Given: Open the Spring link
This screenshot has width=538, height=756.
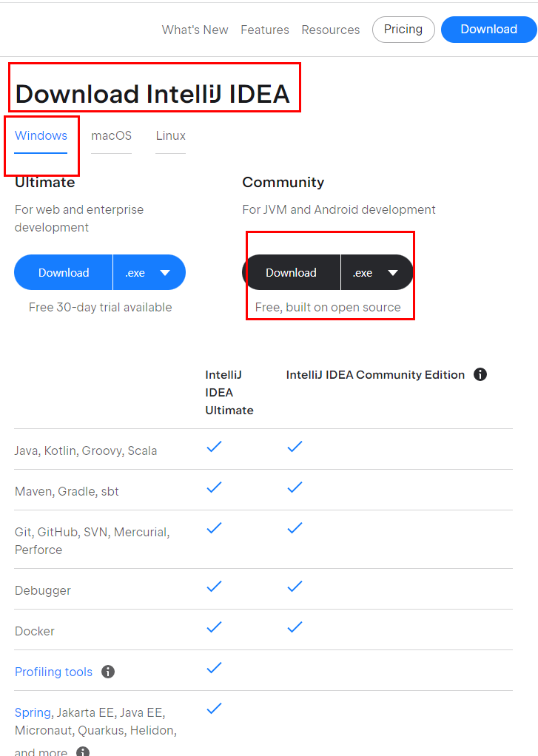Looking at the screenshot, I should pyautogui.click(x=33, y=712).
